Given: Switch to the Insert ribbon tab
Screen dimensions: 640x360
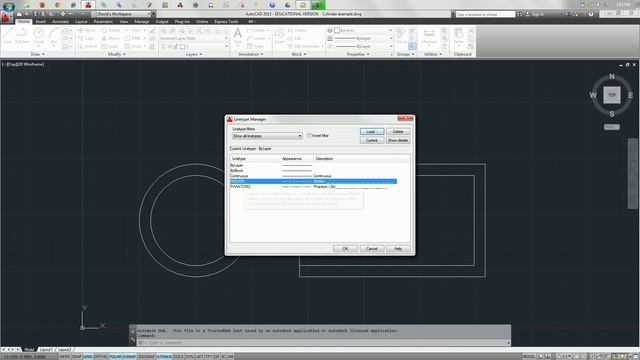Looking at the screenshot, I should (40, 21).
